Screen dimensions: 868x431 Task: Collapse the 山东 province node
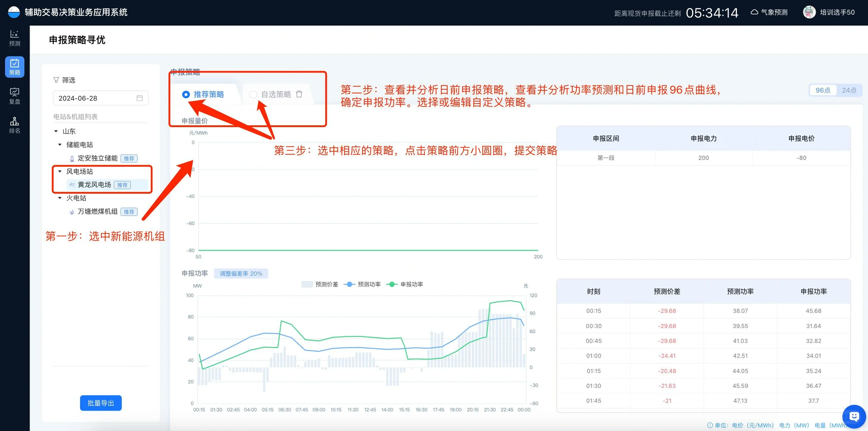click(56, 131)
